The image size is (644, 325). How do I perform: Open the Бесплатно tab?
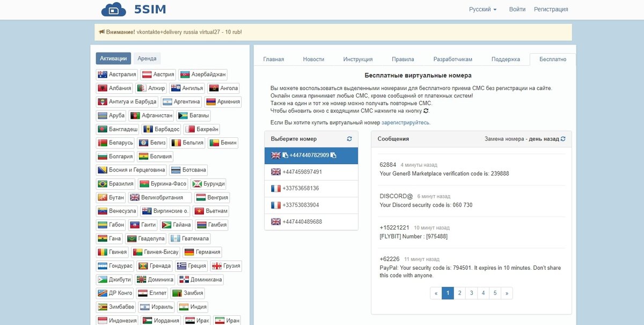pyautogui.click(x=553, y=60)
